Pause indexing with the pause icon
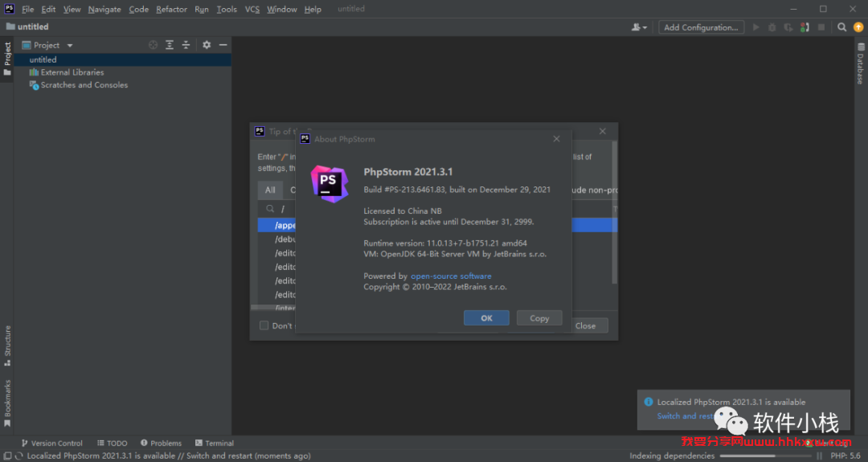 pyautogui.click(x=819, y=456)
